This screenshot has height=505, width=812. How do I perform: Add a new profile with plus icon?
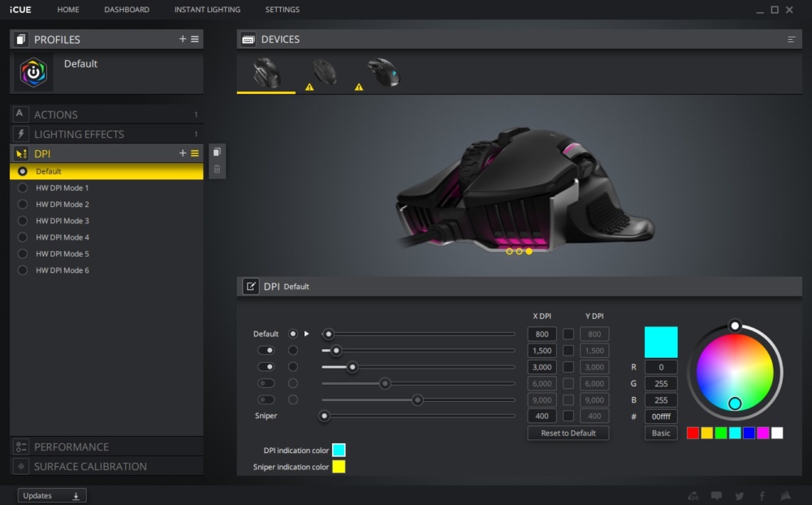(x=182, y=39)
